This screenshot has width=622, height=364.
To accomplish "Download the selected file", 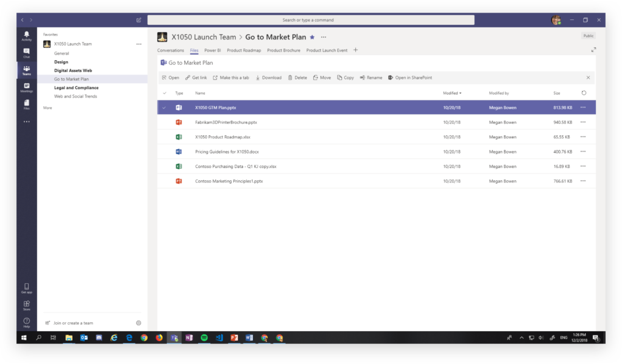I will tap(268, 78).
